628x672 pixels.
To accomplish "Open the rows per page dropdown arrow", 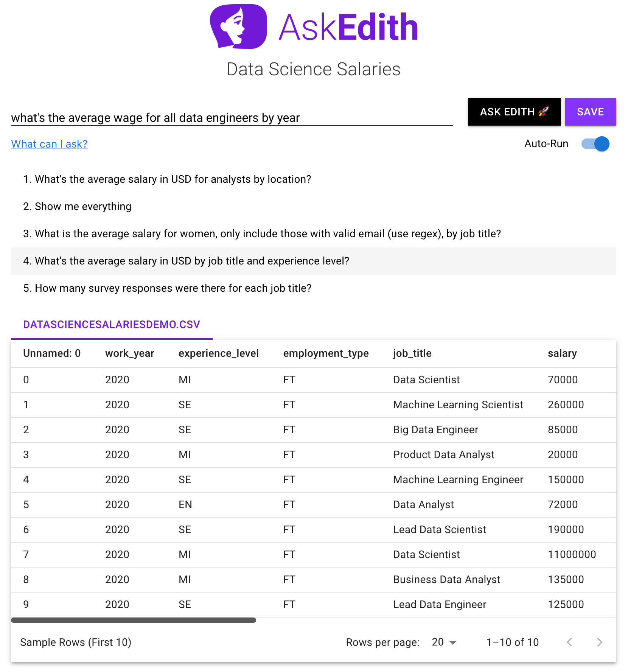I will tap(452, 643).
